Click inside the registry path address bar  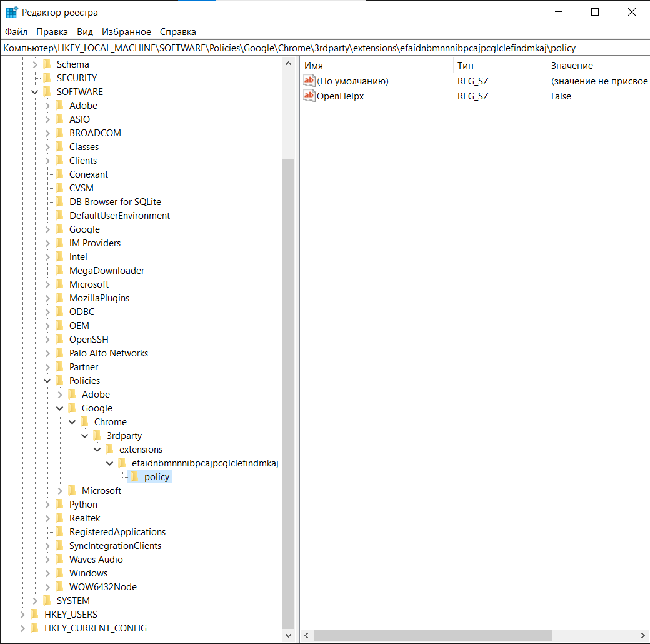(x=250, y=48)
